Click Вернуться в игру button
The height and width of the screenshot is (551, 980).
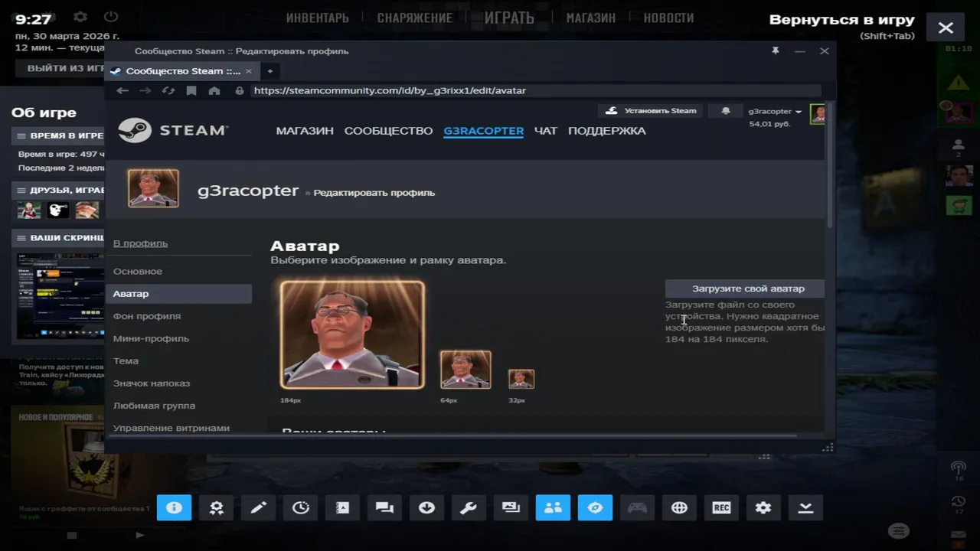pyautogui.click(x=841, y=20)
